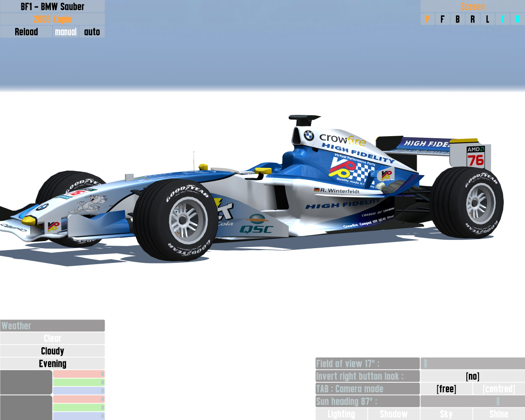Adjust the upper red color slider
The width and height of the screenshot is (525, 420).
[x=79, y=374]
